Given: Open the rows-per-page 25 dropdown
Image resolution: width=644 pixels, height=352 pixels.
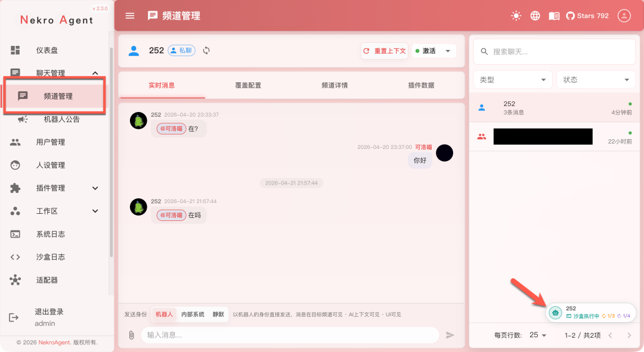Looking at the screenshot, I should click(x=538, y=335).
